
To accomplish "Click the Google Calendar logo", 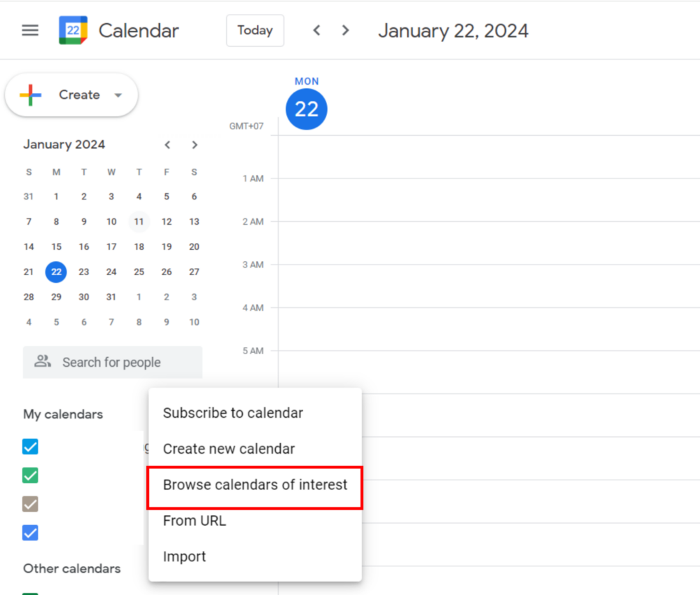I will tap(73, 31).
